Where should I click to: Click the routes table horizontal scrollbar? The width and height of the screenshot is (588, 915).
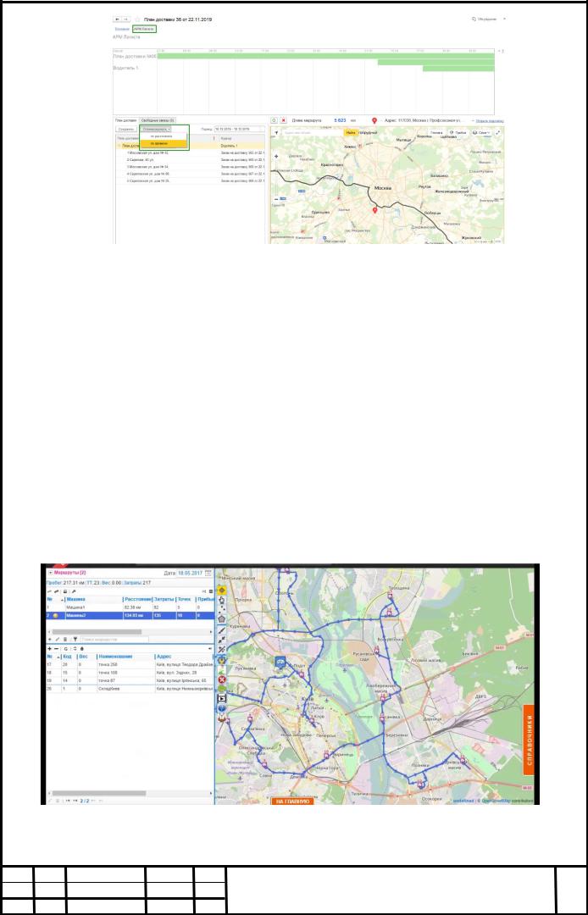tap(97, 632)
